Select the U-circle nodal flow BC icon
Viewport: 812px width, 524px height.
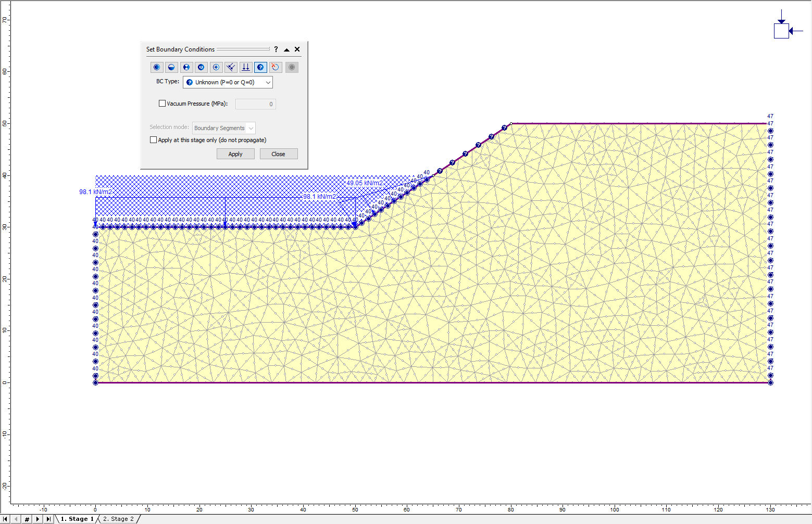pyautogui.click(x=201, y=67)
